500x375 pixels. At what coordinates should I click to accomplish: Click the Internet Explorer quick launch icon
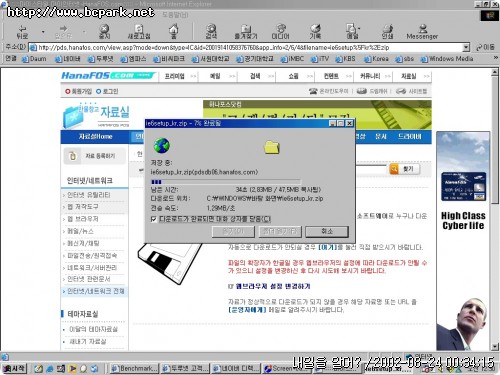point(50,369)
